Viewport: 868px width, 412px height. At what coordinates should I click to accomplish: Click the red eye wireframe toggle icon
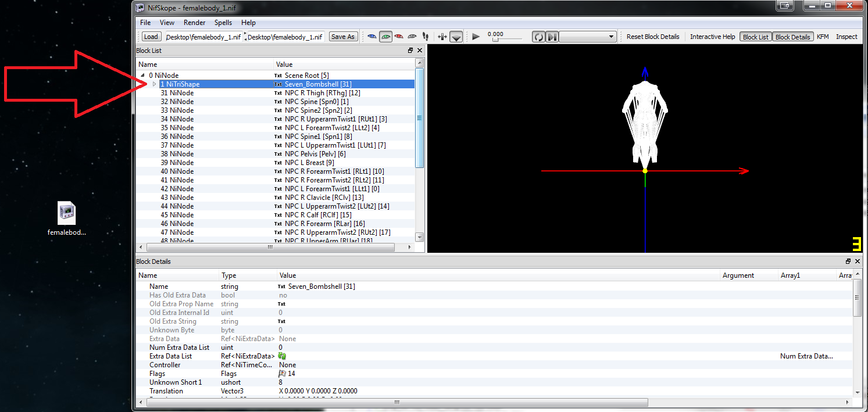tap(399, 36)
